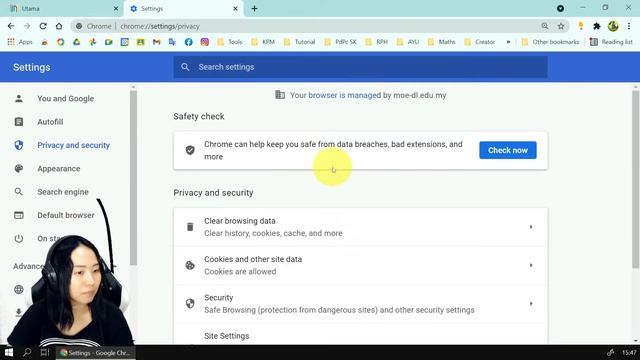Image resolution: width=640 pixels, height=360 pixels.
Task: Open Task View on the taskbar
Action: pyautogui.click(x=45, y=352)
